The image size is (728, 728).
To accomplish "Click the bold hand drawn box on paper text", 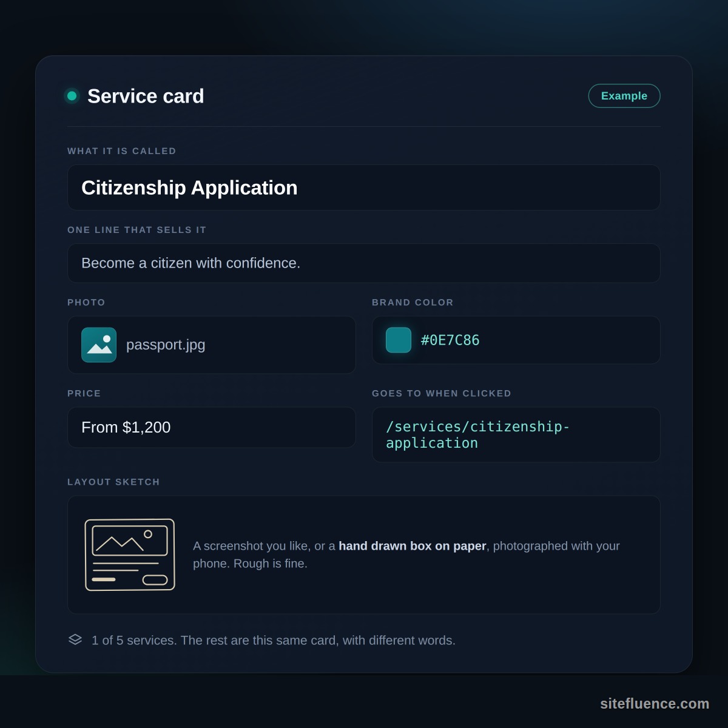I will coord(413,546).
